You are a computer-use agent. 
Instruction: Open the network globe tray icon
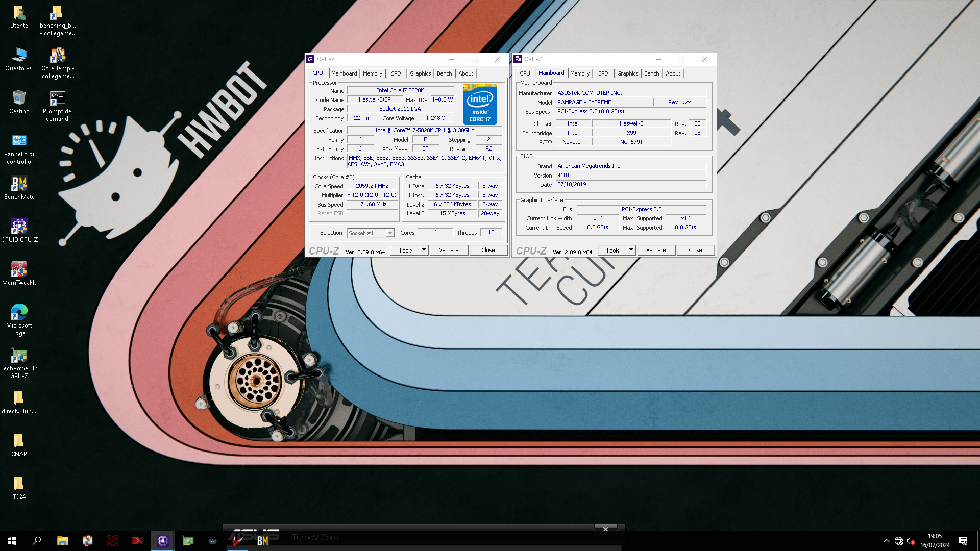tap(899, 541)
